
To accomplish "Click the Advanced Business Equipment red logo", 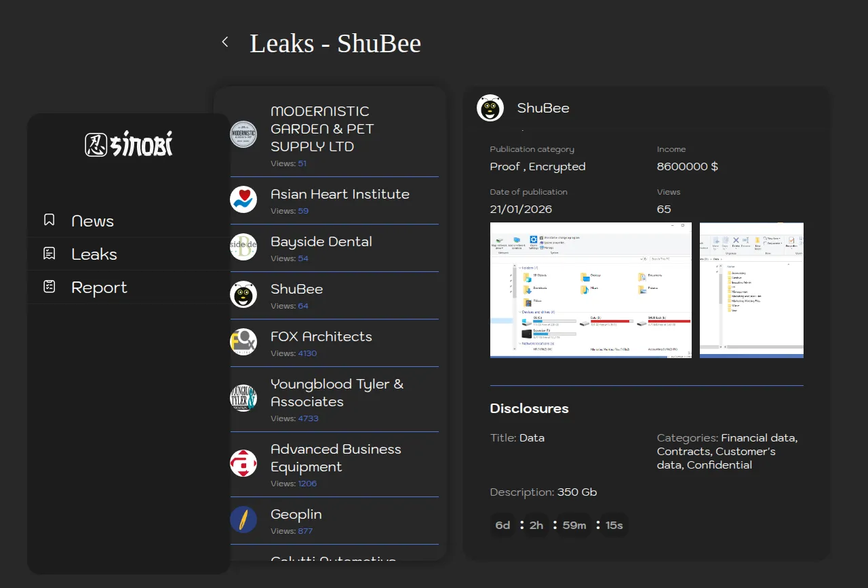I will coord(243,463).
